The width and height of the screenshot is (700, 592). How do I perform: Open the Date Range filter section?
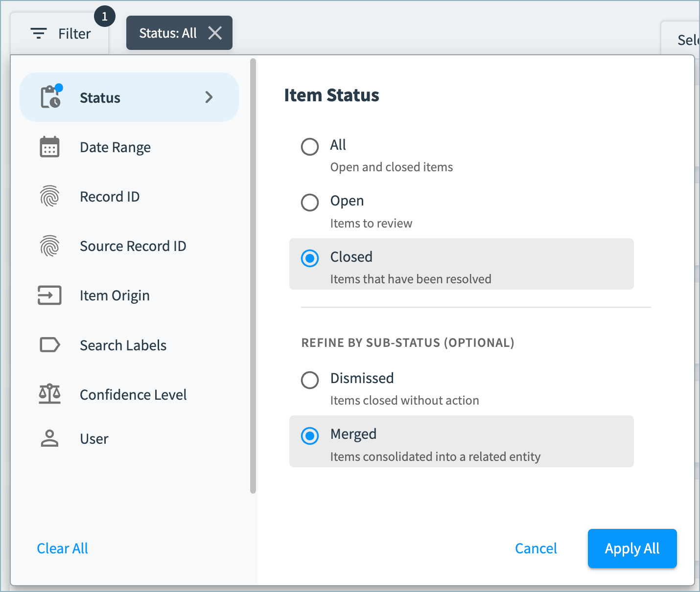click(129, 147)
